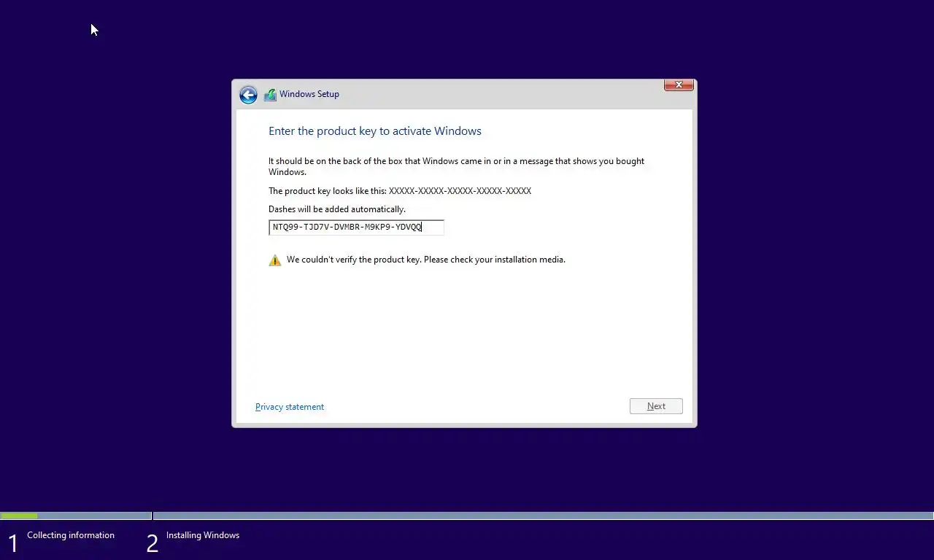The width and height of the screenshot is (934, 560).
Task: Click the "It should be on the back of the box" text
Action: click(456, 166)
